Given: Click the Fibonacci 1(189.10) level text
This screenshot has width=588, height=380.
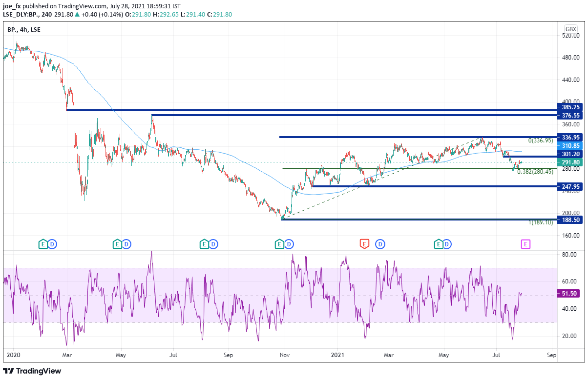Looking at the screenshot, I should 541,222.
